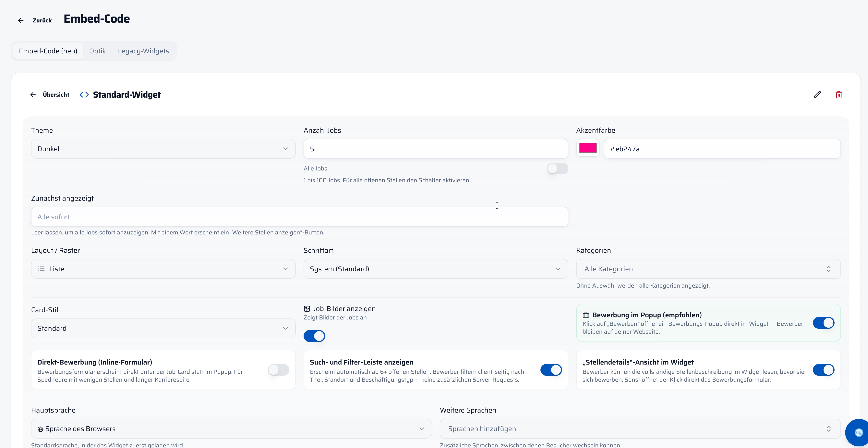Click the Alle Jobs label text
This screenshot has width=868, height=448.
coord(315,168)
